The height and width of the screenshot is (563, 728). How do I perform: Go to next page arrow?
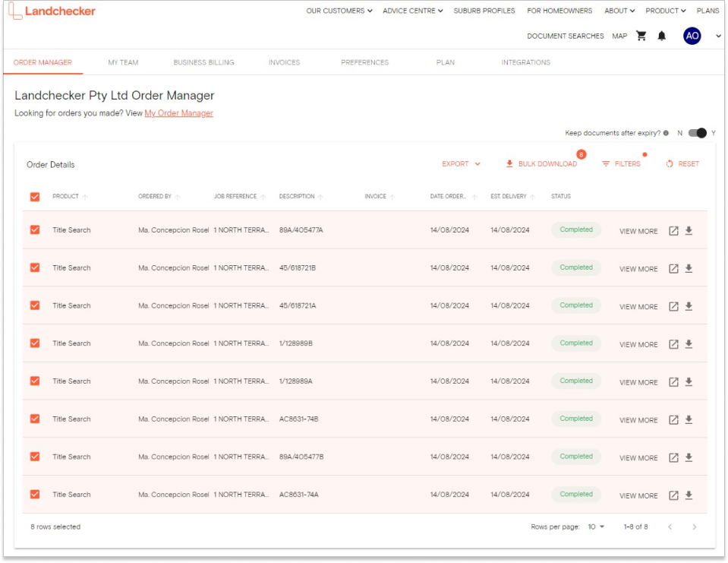694,527
